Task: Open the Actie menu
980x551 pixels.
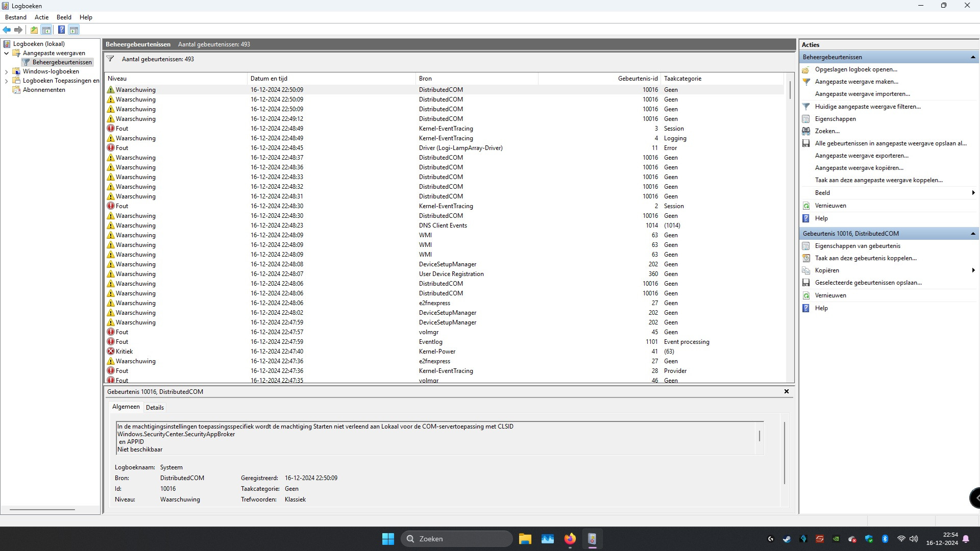Action: [41, 17]
